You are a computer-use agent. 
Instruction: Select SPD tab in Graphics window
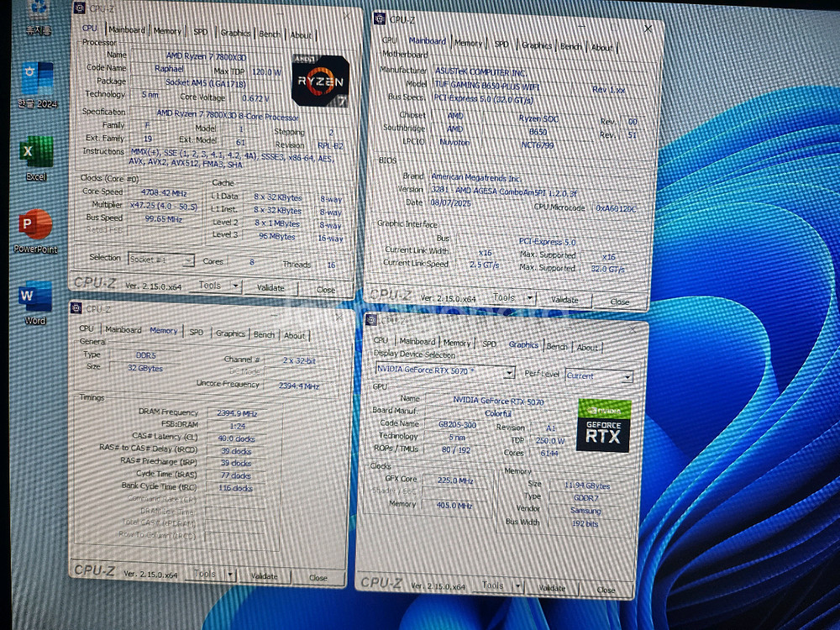[489, 344]
